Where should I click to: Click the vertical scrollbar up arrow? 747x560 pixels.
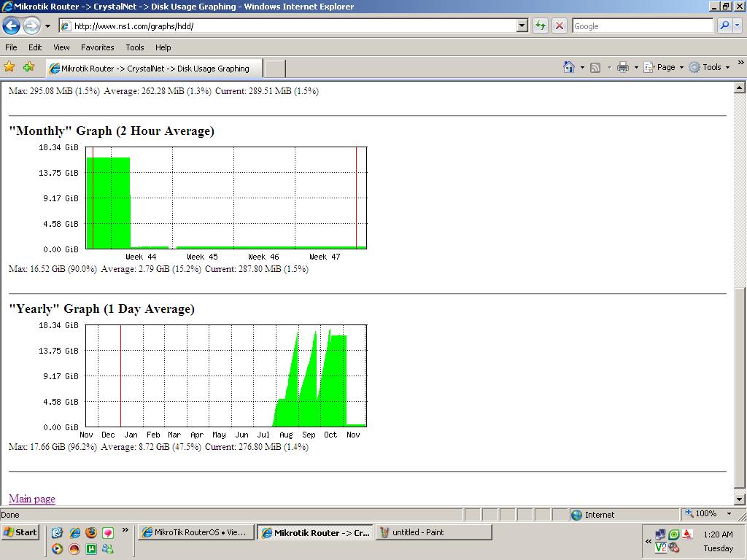click(x=740, y=87)
